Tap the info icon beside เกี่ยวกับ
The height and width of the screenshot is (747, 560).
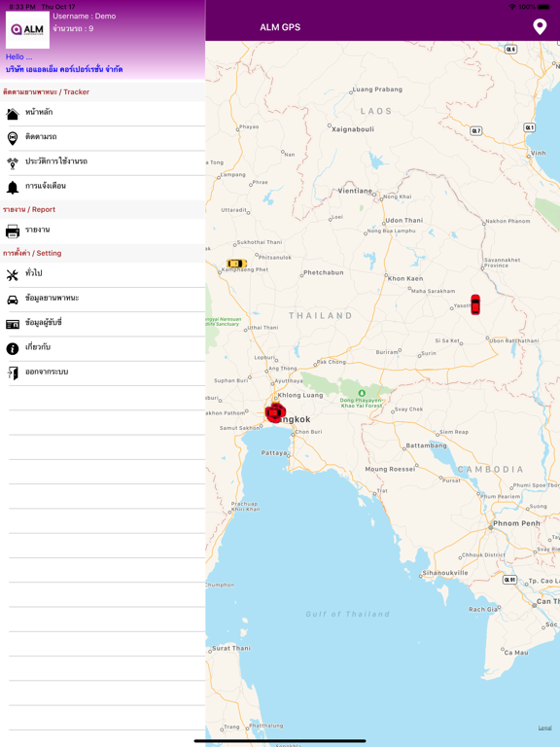pyautogui.click(x=13, y=349)
